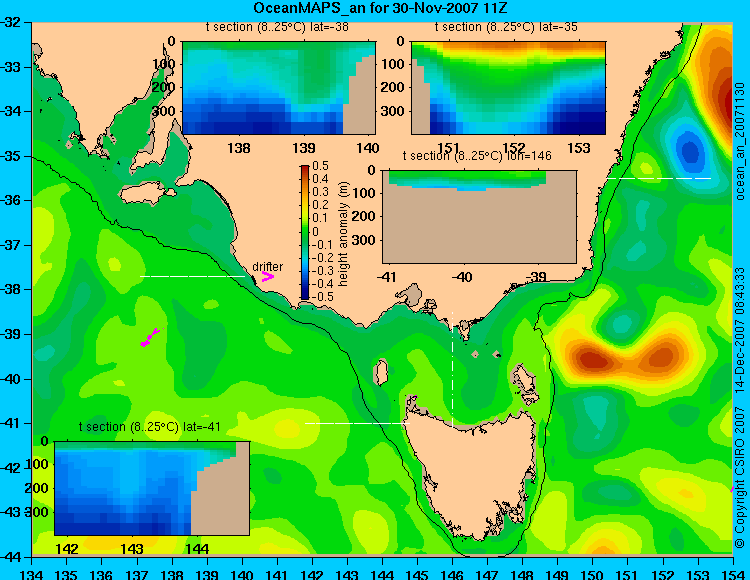Screen dimensions: 750x580
Task: Select the 't section (8..25°C) lat=-35' heading
Action: point(506,27)
